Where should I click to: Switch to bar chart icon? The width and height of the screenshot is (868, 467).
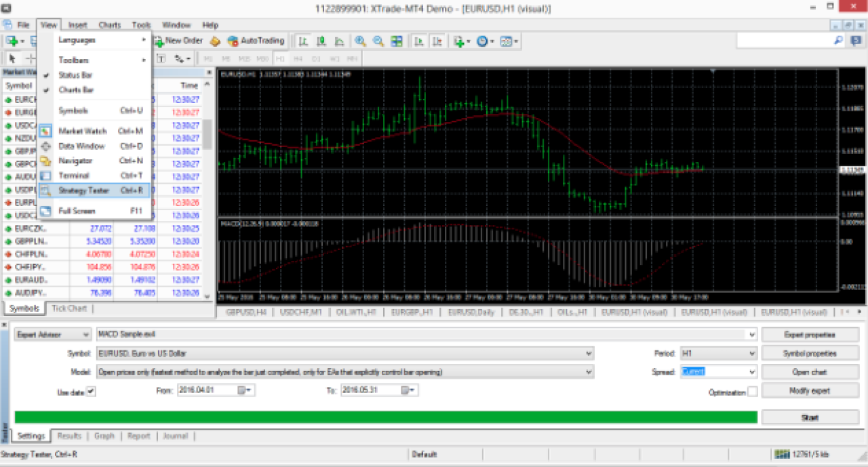tap(302, 41)
